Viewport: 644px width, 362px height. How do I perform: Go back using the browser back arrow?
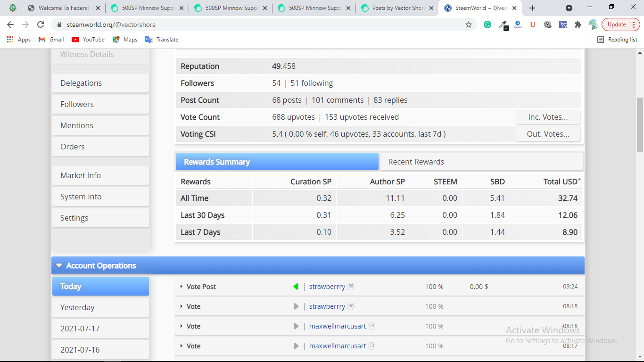point(10,24)
